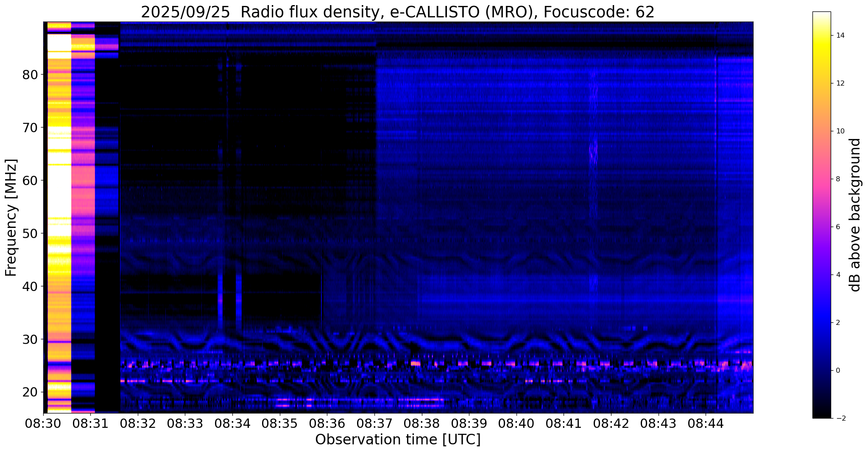Click the plot title mentioning e-CALLISTO (MRO)
Image resolution: width=868 pixels, height=452 pixels.
pos(397,12)
